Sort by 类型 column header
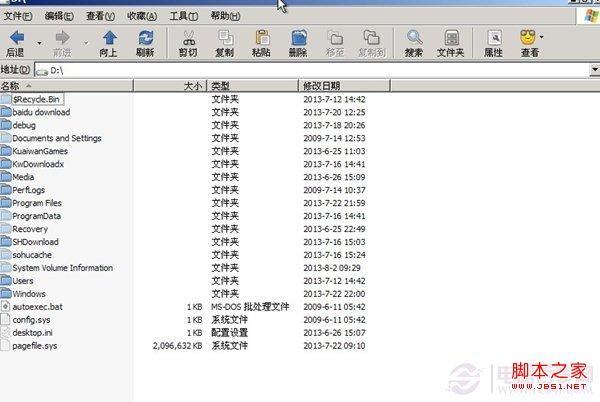Screen dimensions: 600x402 click(x=252, y=86)
